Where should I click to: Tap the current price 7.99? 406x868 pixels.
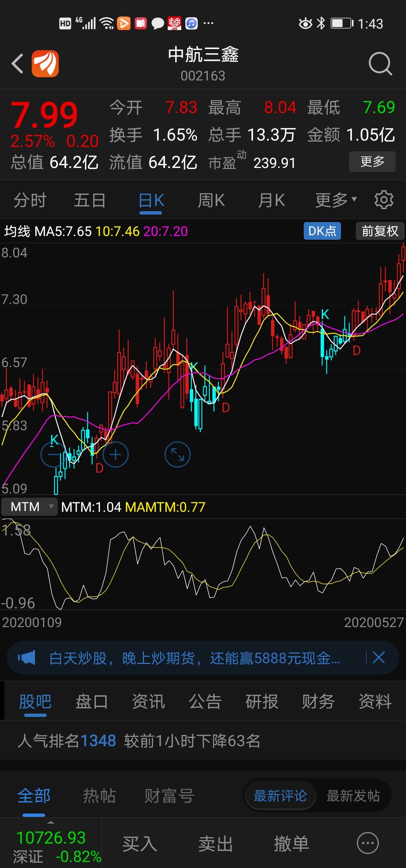pos(44,114)
